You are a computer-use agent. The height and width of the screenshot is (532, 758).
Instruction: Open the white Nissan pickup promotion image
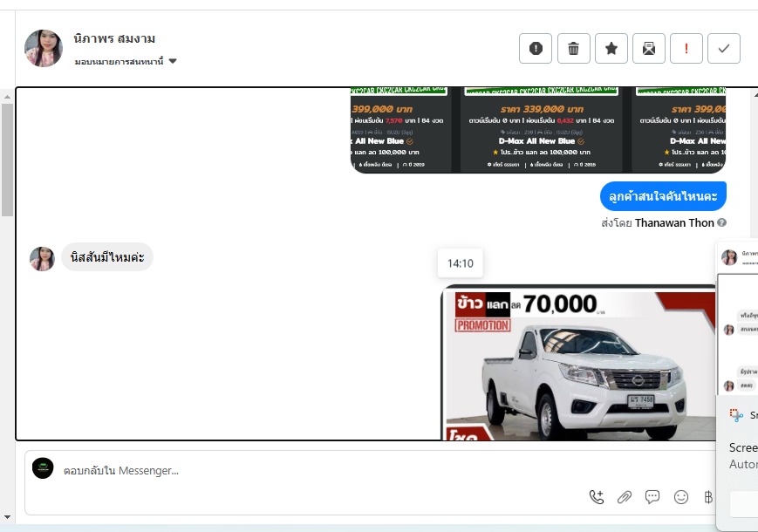[578, 363]
